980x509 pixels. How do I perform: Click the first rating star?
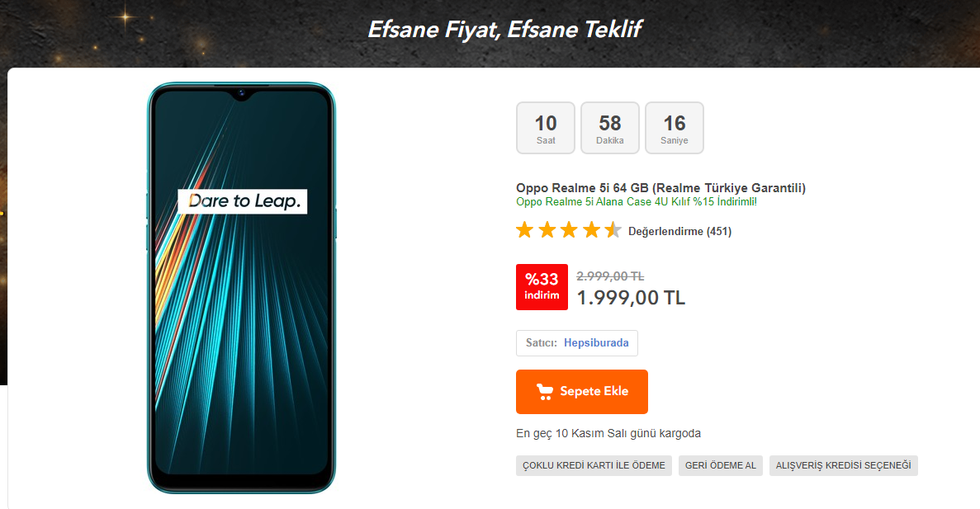525,230
